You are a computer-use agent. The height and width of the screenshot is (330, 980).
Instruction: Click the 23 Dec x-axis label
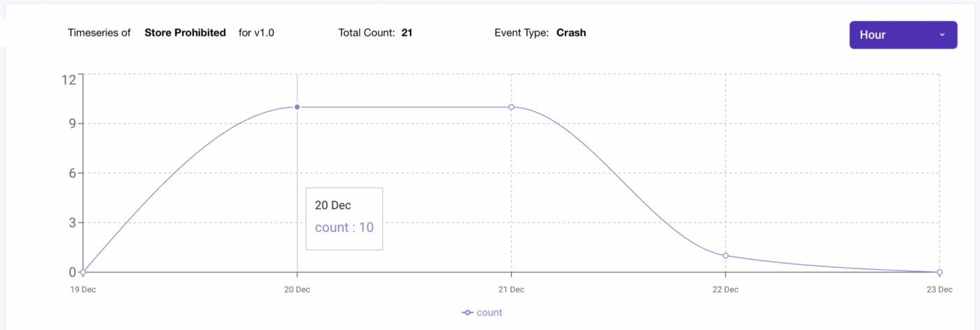pos(939,289)
